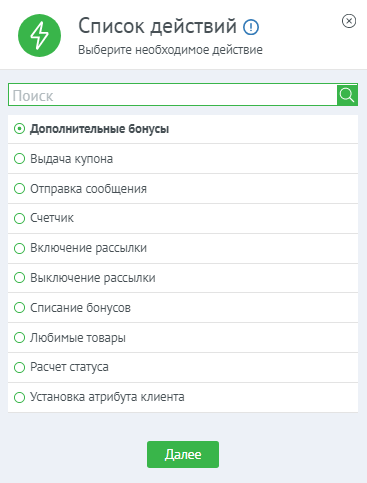The height and width of the screenshot is (483, 367).
Task: Select the Выдача купона radio option
Action: pos(19,159)
